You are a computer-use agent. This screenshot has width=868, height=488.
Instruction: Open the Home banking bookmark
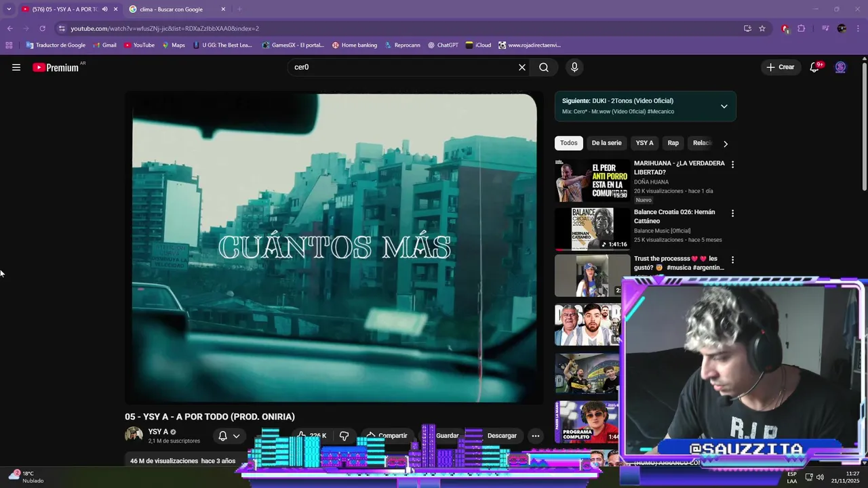[x=354, y=45]
